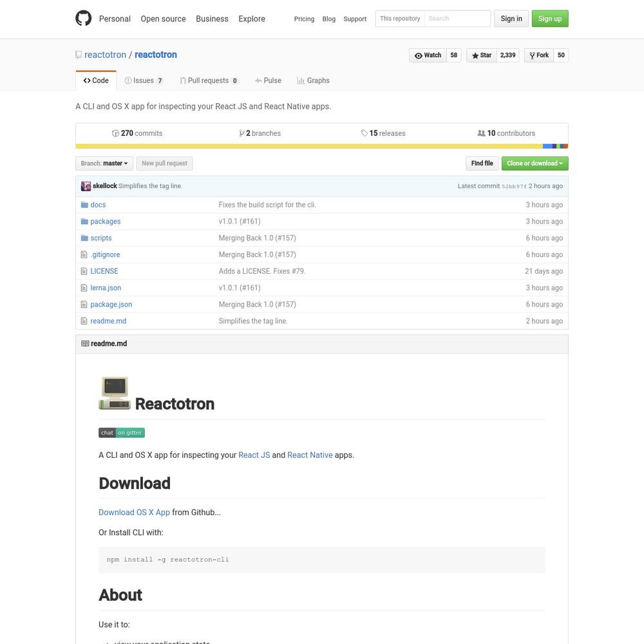This screenshot has height=644, width=644.
Task: Switch to the Code tab
Action: (x=96, y=80)
